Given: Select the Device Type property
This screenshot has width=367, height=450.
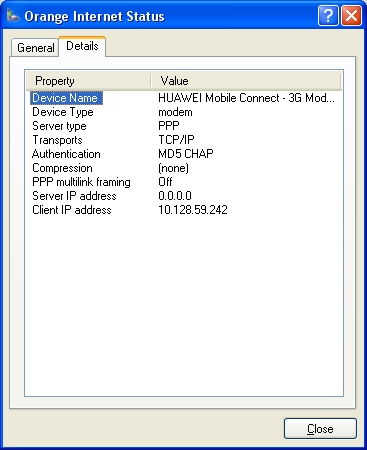Looking at the screenshot, I should coord(63,112).
